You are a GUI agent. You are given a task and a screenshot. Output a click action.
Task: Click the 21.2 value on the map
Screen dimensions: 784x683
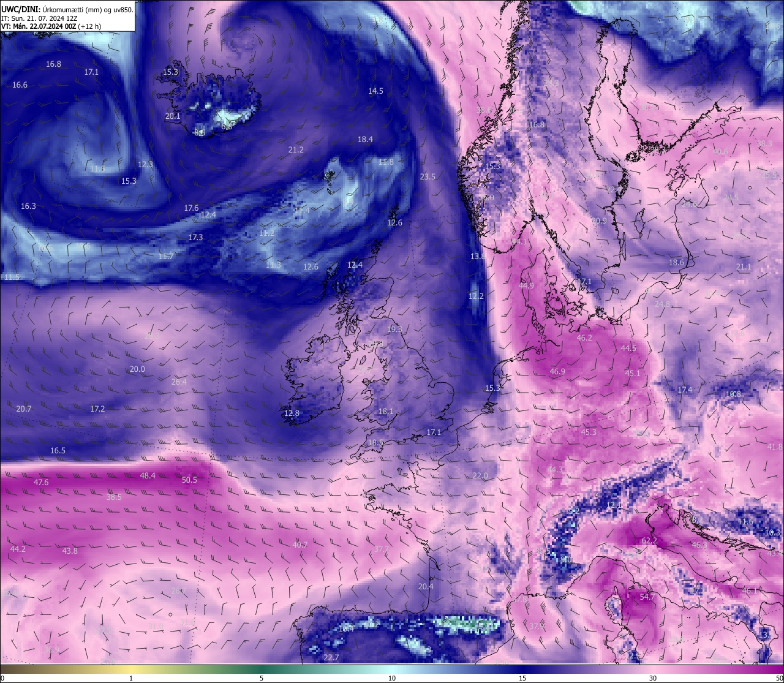tap(296, 150)
